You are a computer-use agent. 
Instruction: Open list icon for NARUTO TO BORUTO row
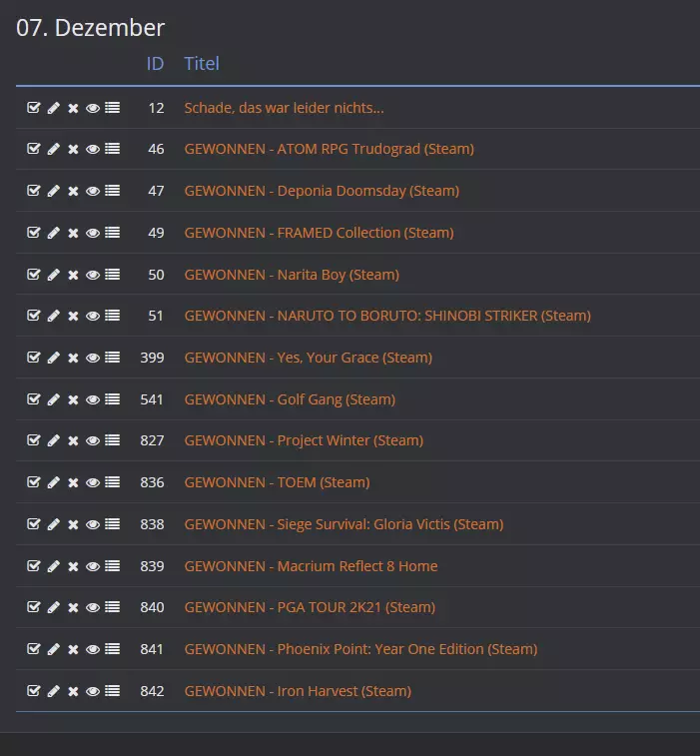click(x=112, y=316)
